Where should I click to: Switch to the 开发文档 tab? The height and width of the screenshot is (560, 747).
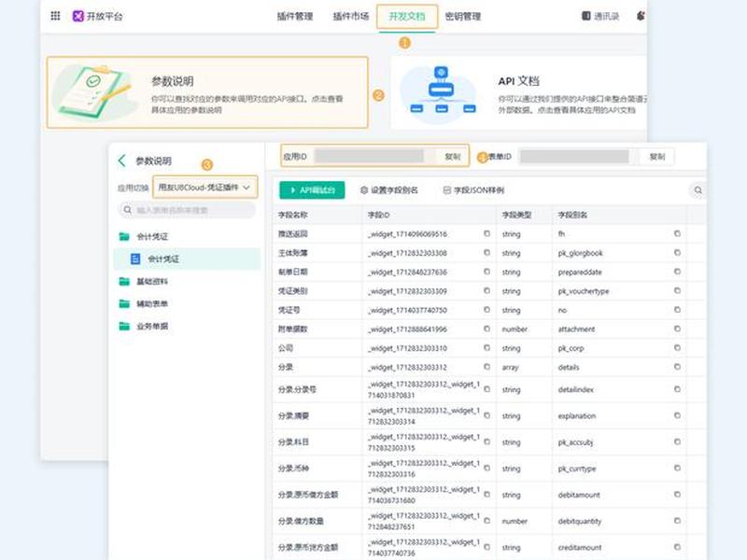(407, 17)
